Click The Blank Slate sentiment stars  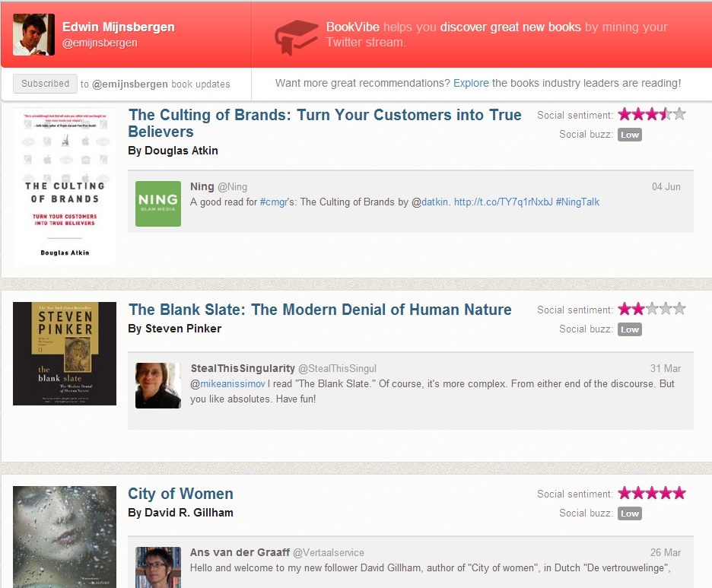click(x=652, y=309)
